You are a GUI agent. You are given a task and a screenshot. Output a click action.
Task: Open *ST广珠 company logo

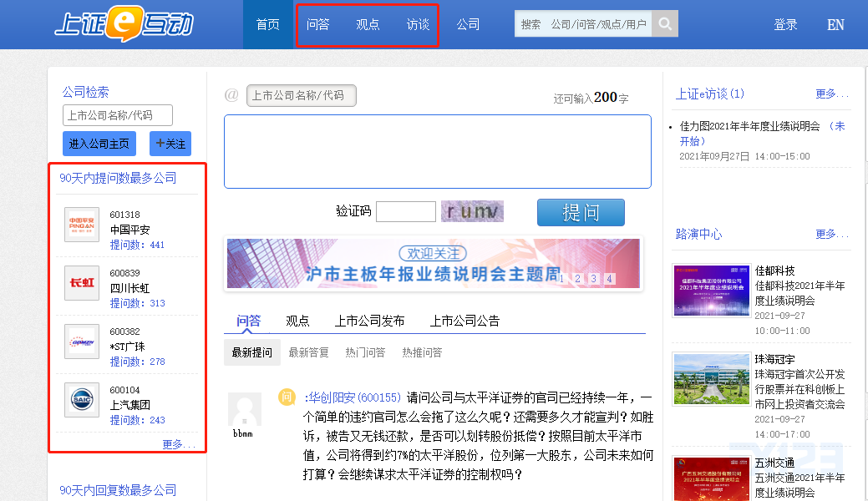82,342
